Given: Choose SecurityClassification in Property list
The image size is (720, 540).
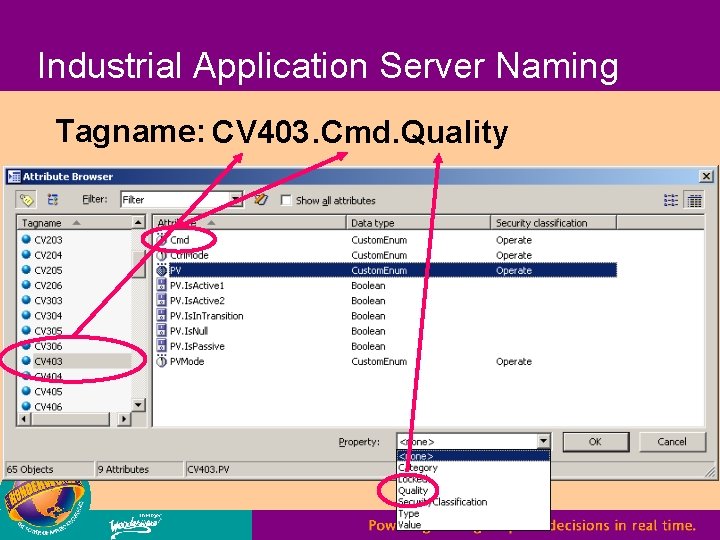Looking at the screenshot, I should tap(473, 502).
